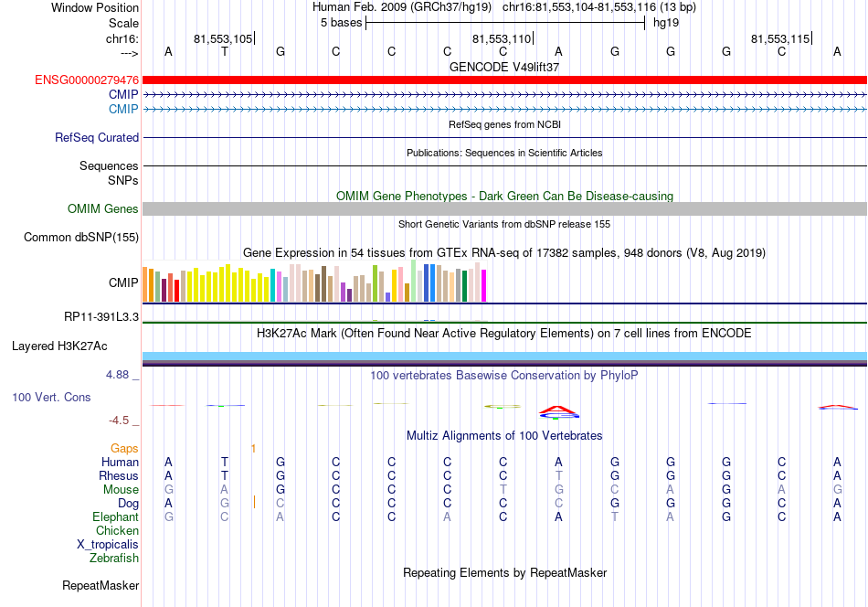Viewport: 868px width, 607px height.
Task: Click the red ENSG00000279476 gene bar
Action: pos(504,80)
